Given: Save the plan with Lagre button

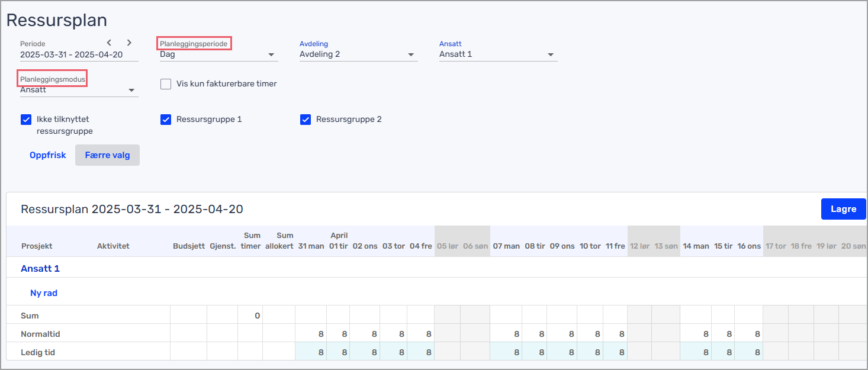Looking at the screenshot, I should 843,209.
